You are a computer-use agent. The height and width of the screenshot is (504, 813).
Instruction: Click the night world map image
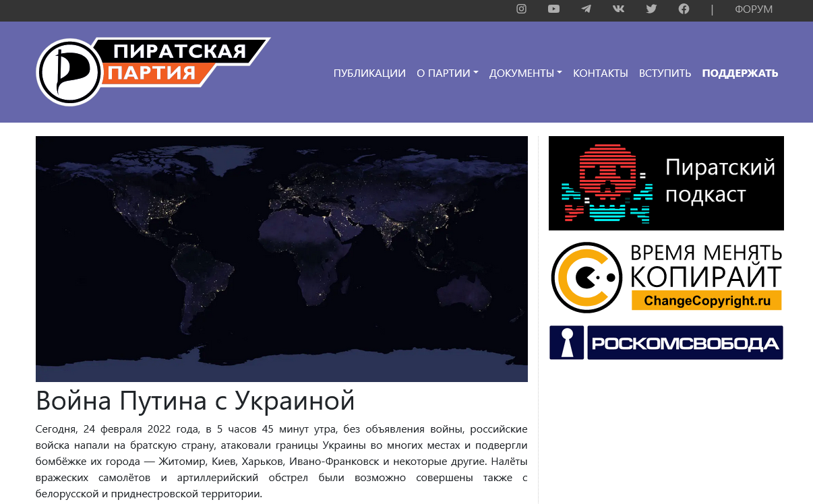(281, 259)
